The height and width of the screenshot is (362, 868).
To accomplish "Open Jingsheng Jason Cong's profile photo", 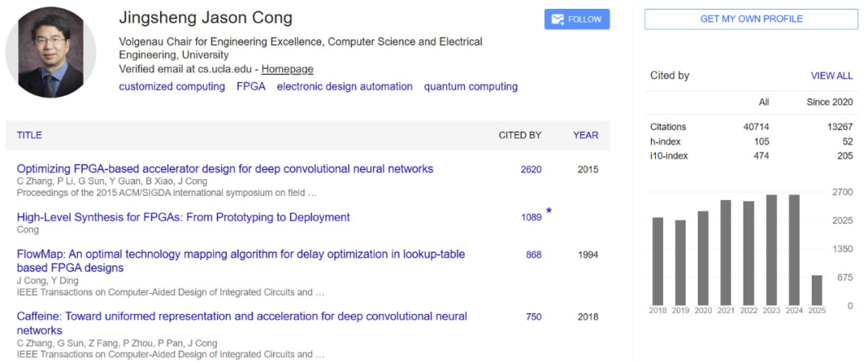I will point(51,53).
